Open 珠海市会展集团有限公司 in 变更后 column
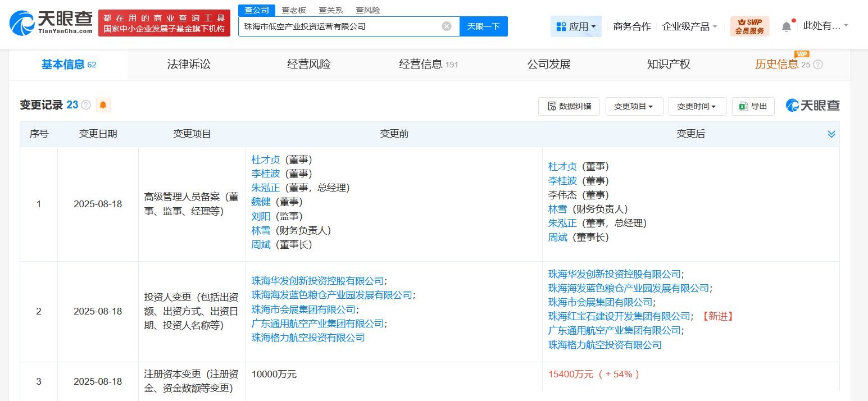The width and height of the screenshot is (868, 401). click(x=601, y=302)
